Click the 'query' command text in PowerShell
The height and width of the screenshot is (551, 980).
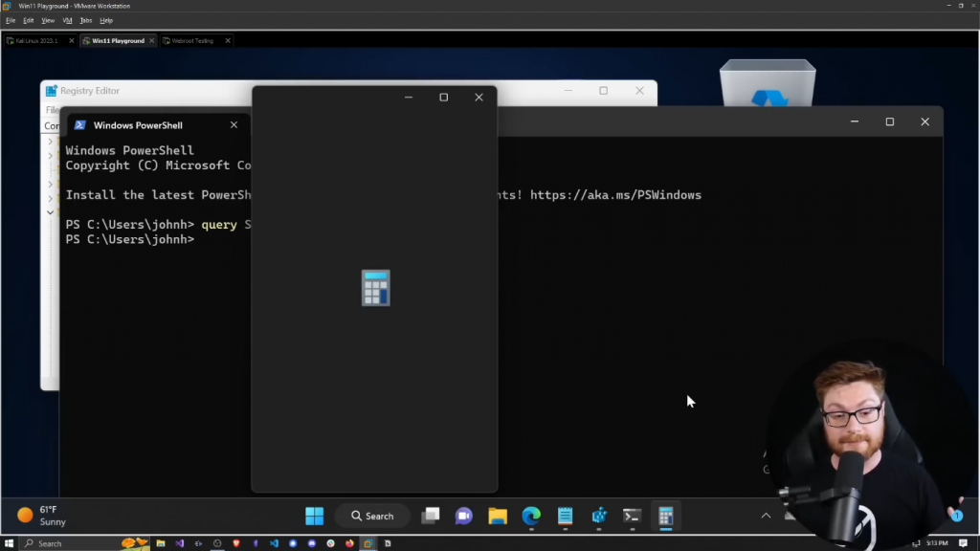(219, 225)
